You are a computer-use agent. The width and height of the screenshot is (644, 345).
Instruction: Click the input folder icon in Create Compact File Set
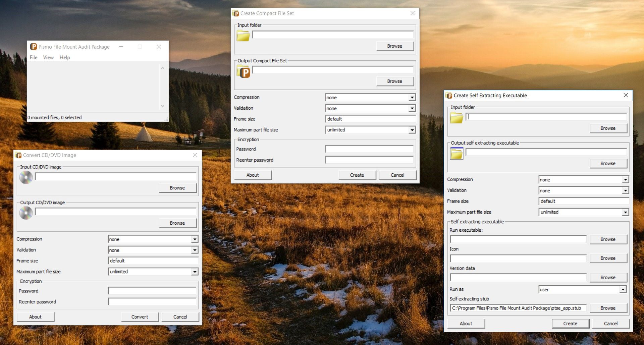[x=243, y=35]
